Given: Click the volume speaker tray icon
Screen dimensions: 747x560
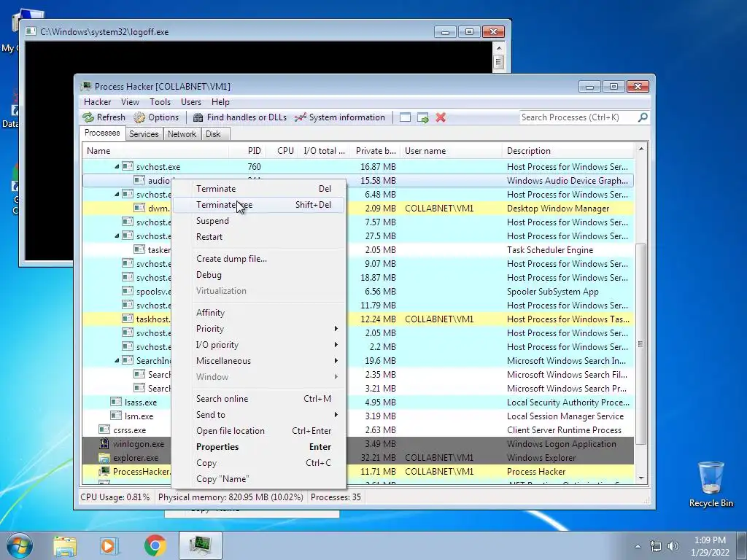Looking at the screenshot, I should pyautogui.click(x=673, y=546).
